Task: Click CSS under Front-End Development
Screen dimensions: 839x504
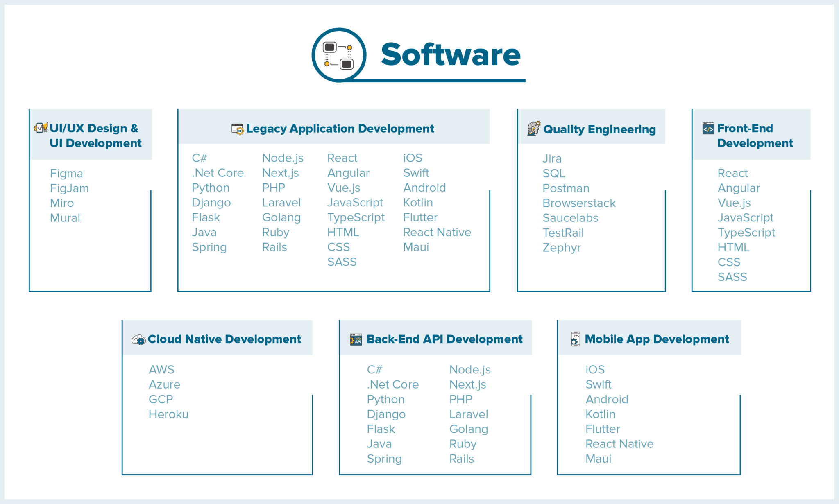Action: click(729, 262)
